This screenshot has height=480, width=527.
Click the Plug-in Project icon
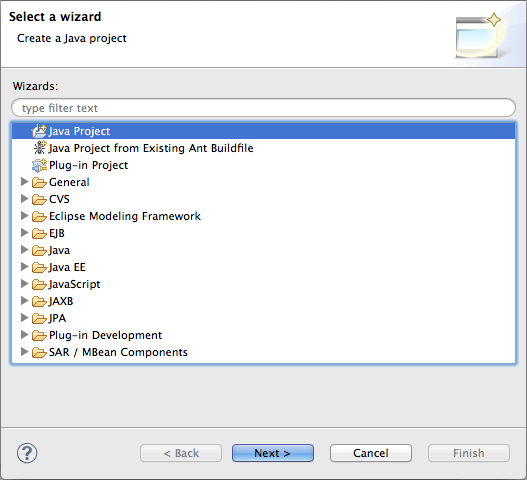coord(39,165)
